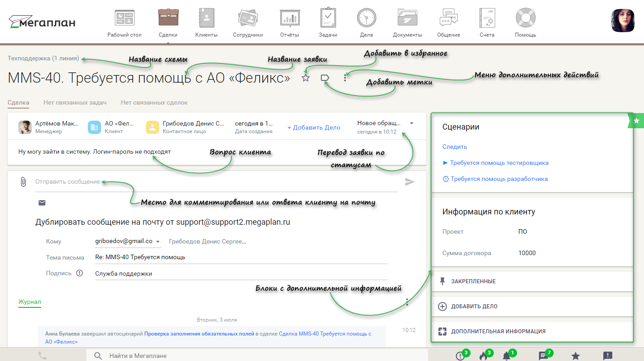The height and width of the screenshot is (361, 644).
Task: Click the Мегаплан logo
Action: 42,21
